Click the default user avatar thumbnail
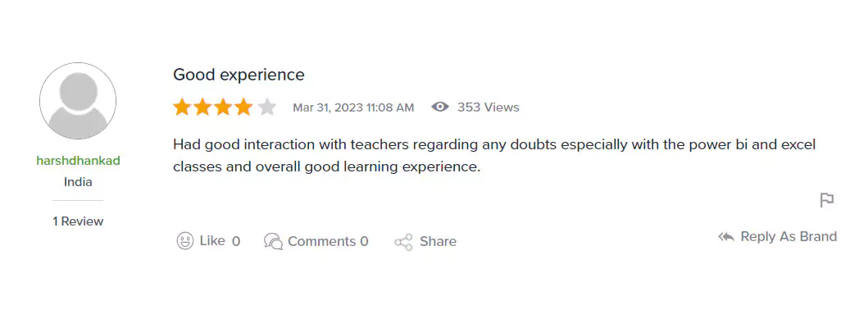The width and height of the screenshot is (868, 310). point(78,101)
